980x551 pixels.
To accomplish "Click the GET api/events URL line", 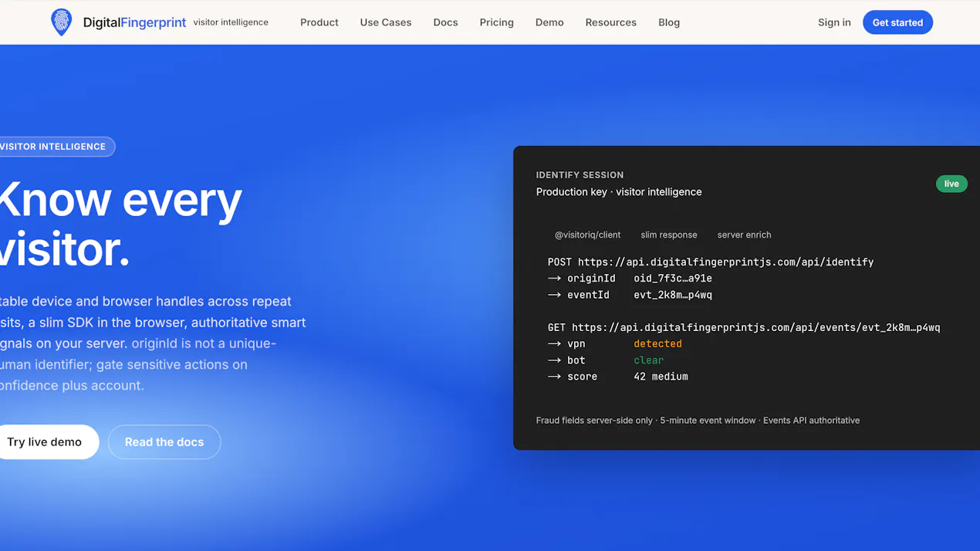I will coord(744,328).
